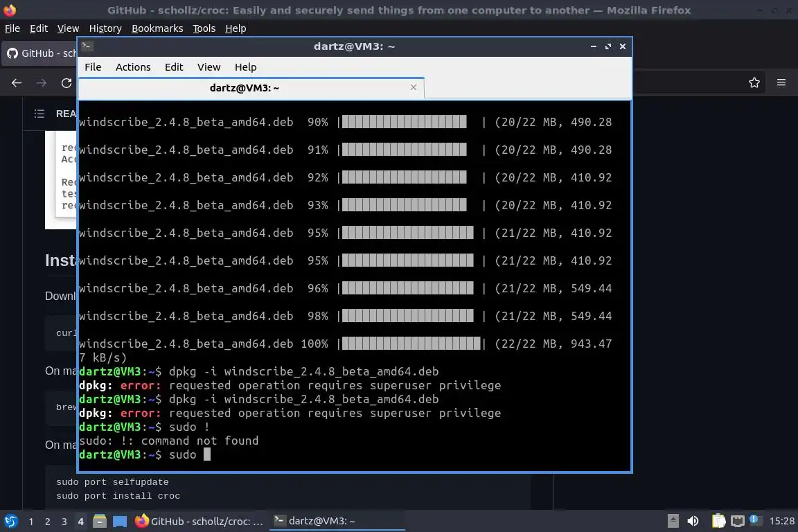Open the application start menu in taskbar
The width and height of the screenshot is (798, 532).
coord(10,521)
